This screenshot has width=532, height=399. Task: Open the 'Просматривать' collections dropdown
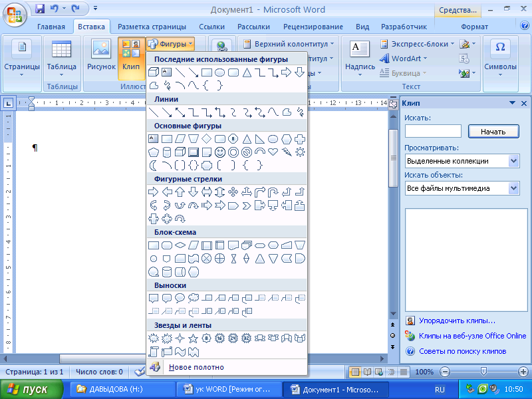click(513, 161)
